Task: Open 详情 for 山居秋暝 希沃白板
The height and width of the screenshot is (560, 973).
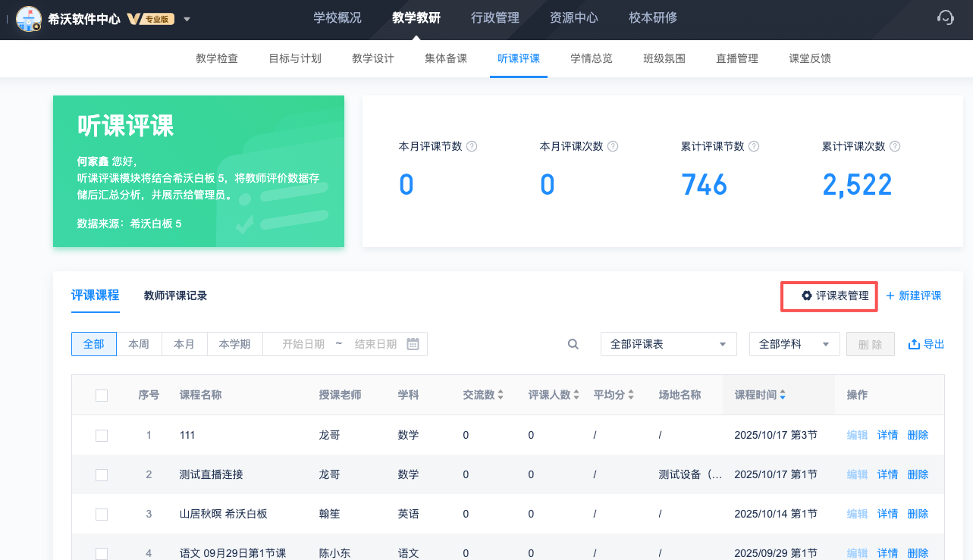Action: point(887,514)
